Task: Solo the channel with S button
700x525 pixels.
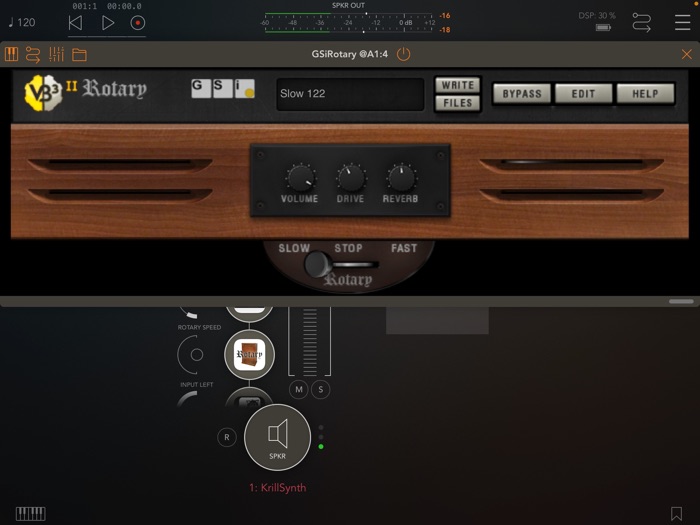Action: click(x=321, y=389)
